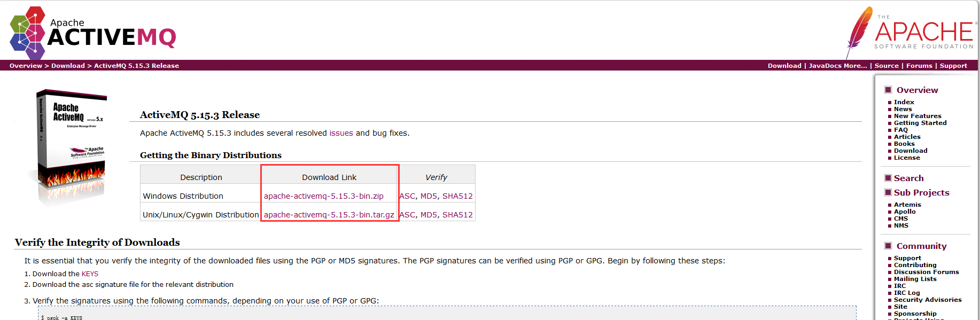Open Books in the sidebar
980x320 pixels.
coord(904,144)
